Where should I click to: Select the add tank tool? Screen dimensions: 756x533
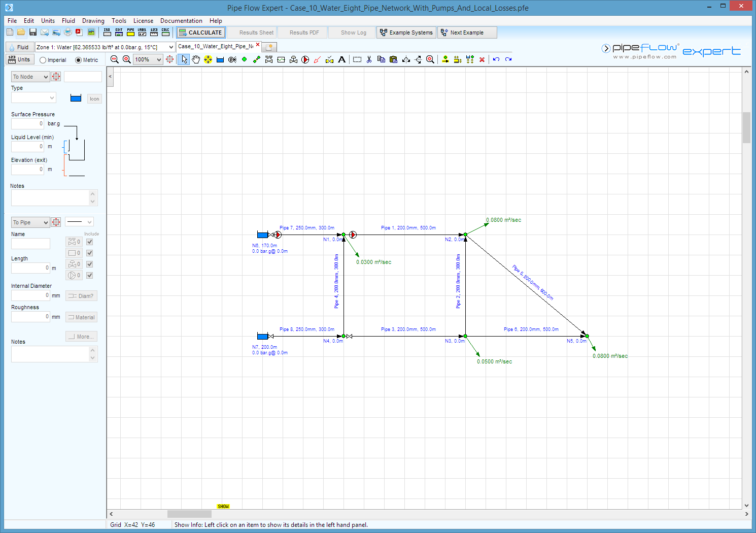point(220,59)
